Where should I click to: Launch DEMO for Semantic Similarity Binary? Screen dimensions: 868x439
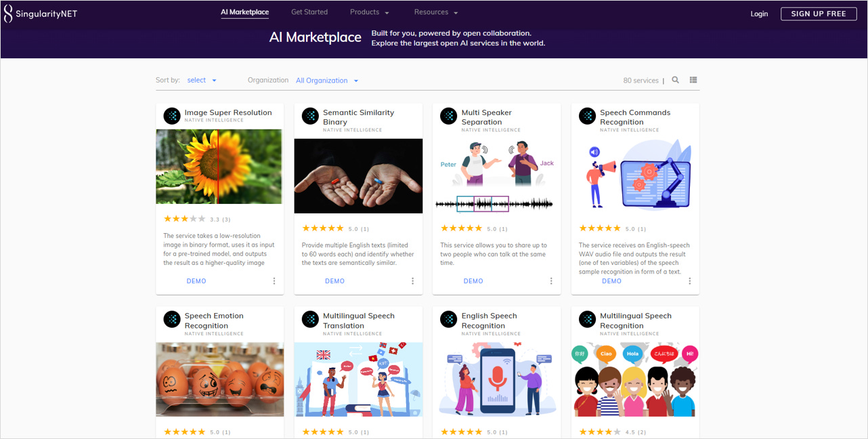point(334,281)
